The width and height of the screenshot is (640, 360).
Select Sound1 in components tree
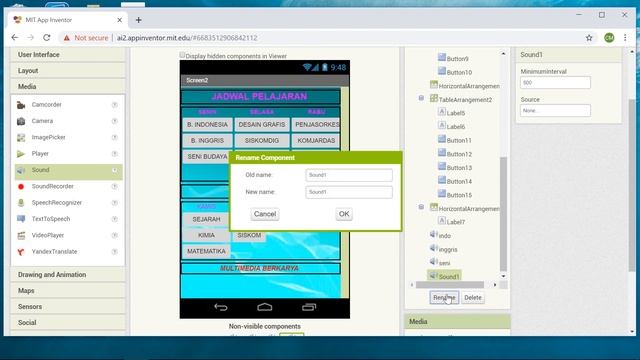coord(444,276)
